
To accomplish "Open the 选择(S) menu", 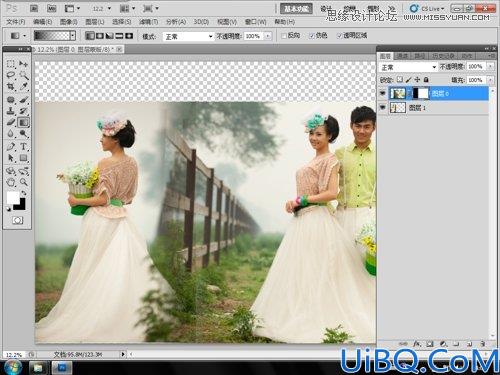I will (122, 22).
